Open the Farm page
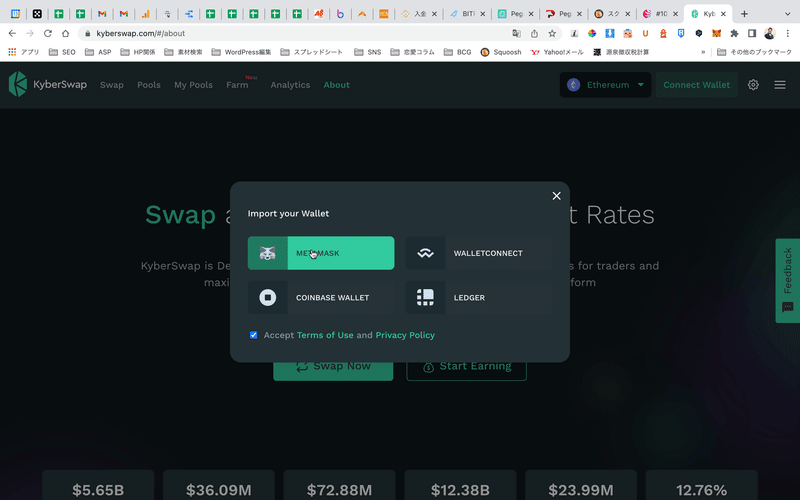The width and height of the screenshot is (800, 500). click(237, 85)
